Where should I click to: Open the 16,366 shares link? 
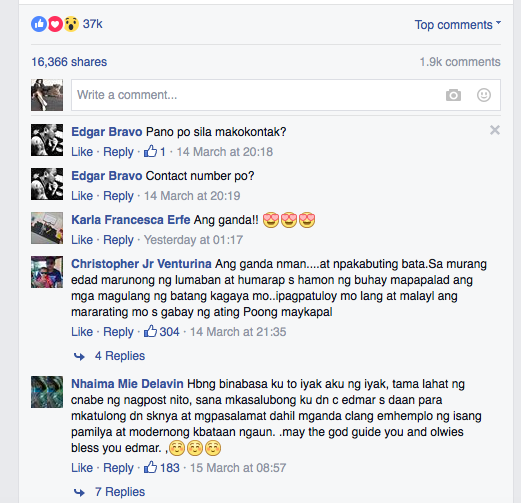tap(69, 62)
